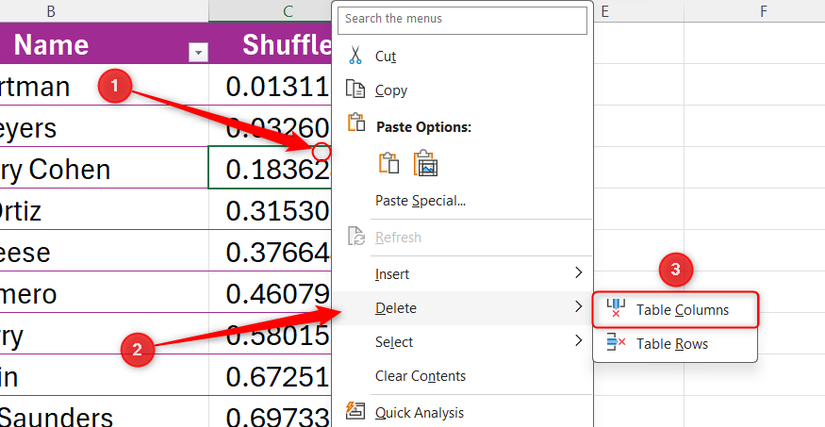This screenshot has width=825, height=427.
Task: Click the Table Rows delete icon
Action: tap(616, 343)
